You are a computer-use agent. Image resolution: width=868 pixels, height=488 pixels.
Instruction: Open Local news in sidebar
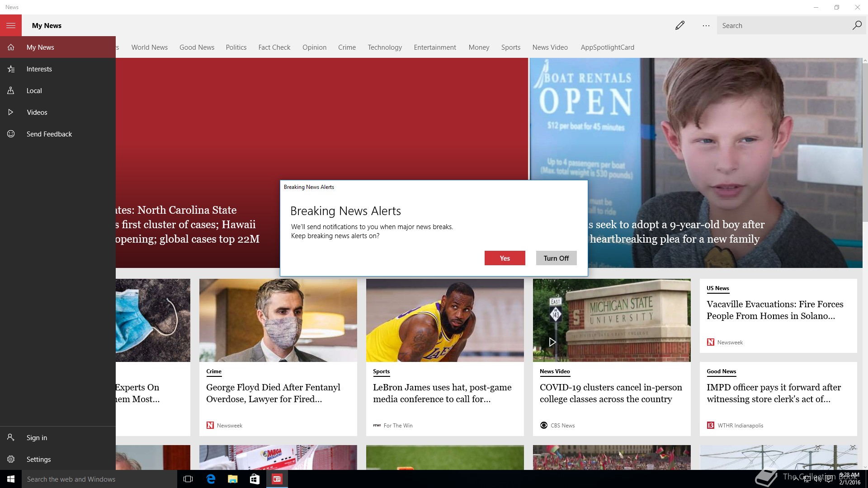(x=58, y=90)
